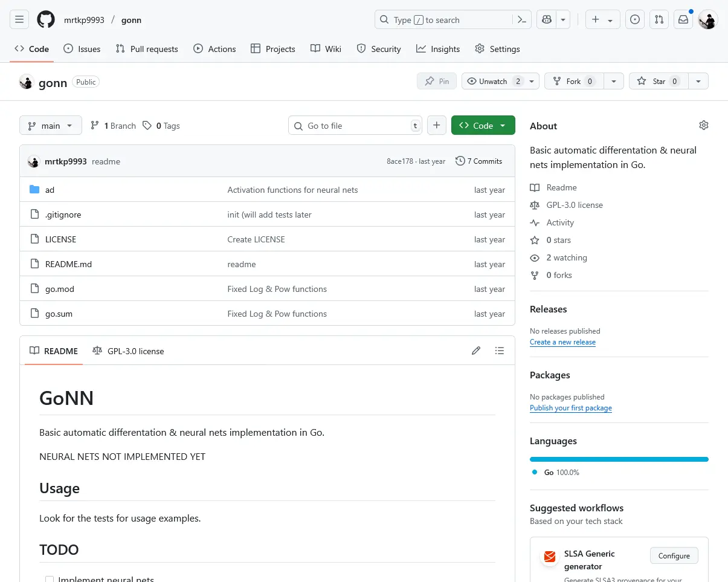Open the user profile avatar menu
This screenshot has height=582, width=728.
[x=707, y=20]
